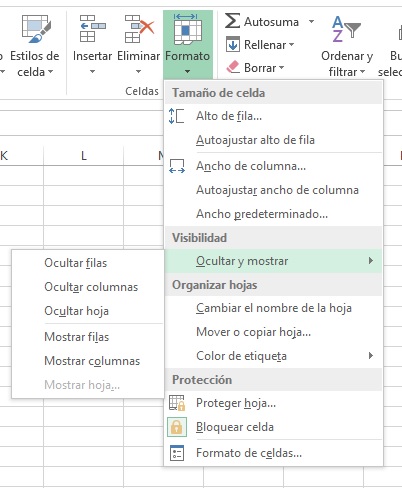Open the Borrar dropdown arrow

(x=281, y=68)
